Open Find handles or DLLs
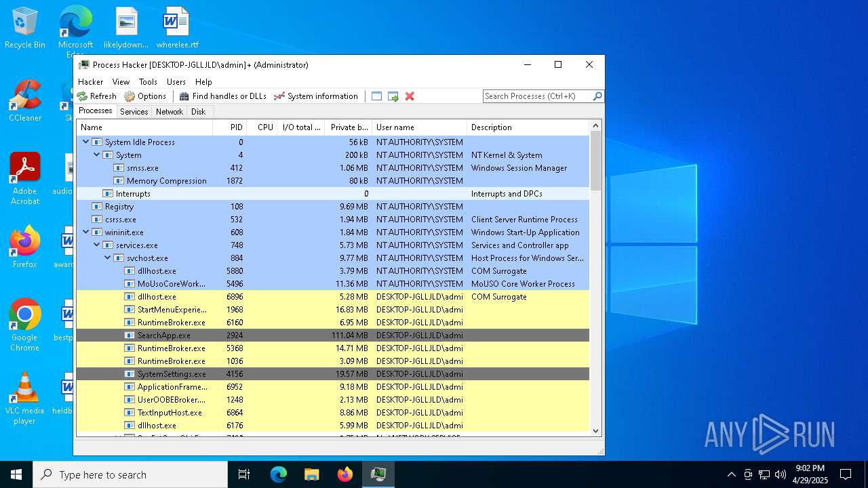 tap(222, 96)
